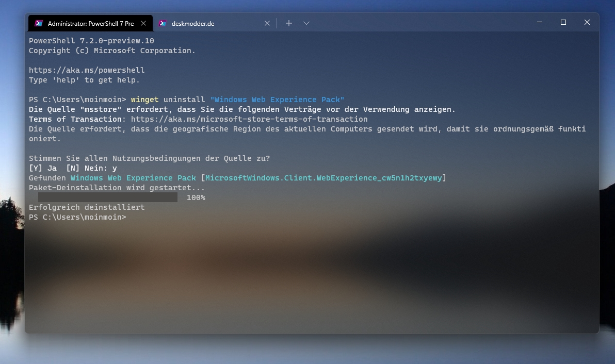Close the Windows Terminal window
Screen dimensions: 615x364
point(587,22)
